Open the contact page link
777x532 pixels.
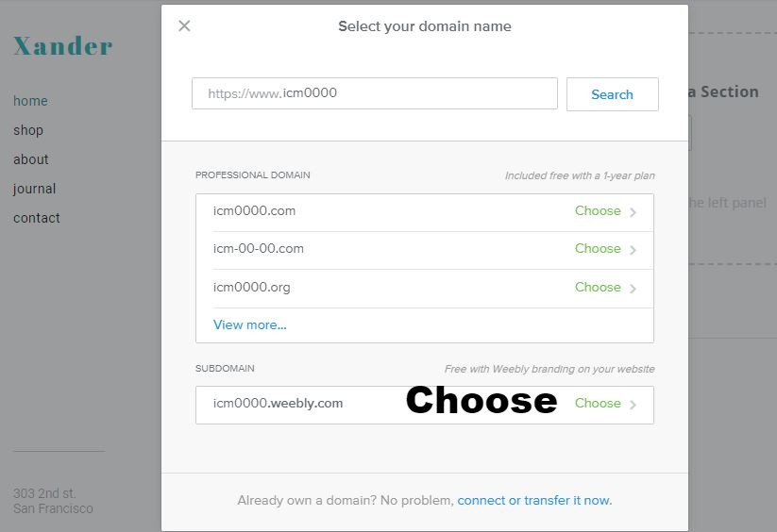click(x=37, y=218)
